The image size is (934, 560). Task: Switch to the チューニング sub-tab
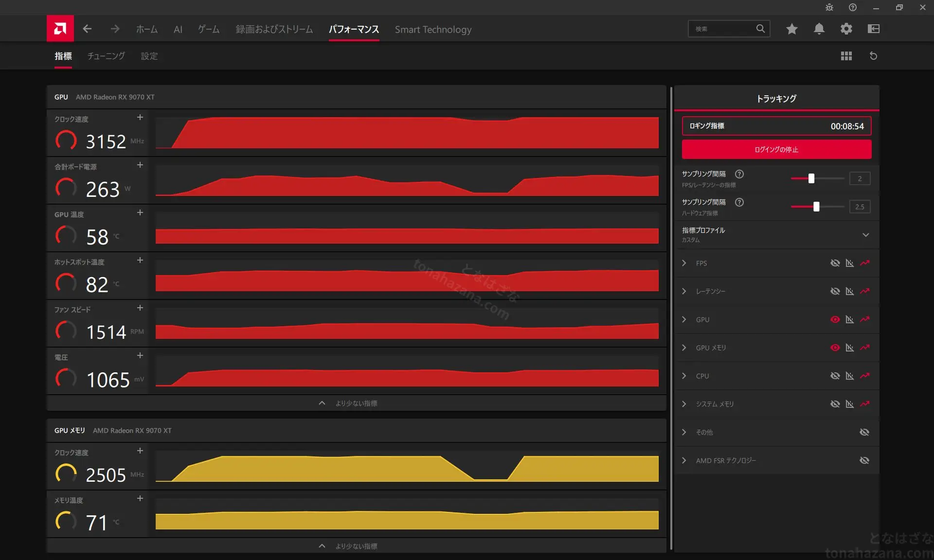(x=106, y=56)
